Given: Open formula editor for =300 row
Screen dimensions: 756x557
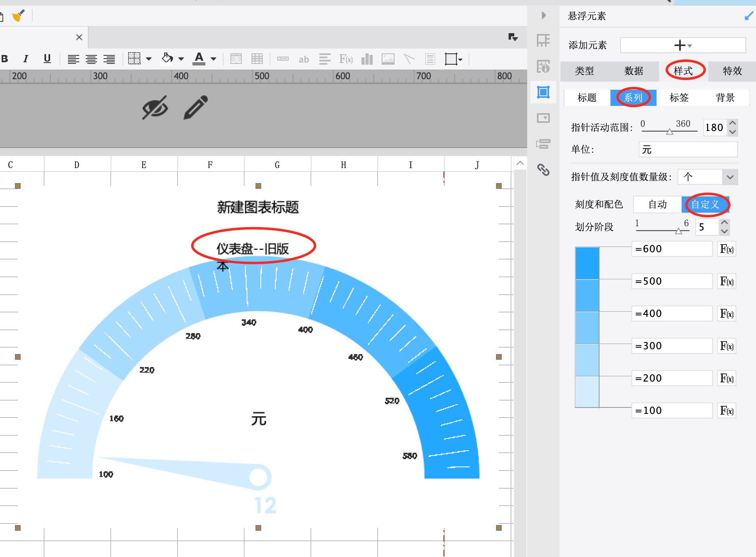Looking at the screenshot, I should click(x=727, y=346).
